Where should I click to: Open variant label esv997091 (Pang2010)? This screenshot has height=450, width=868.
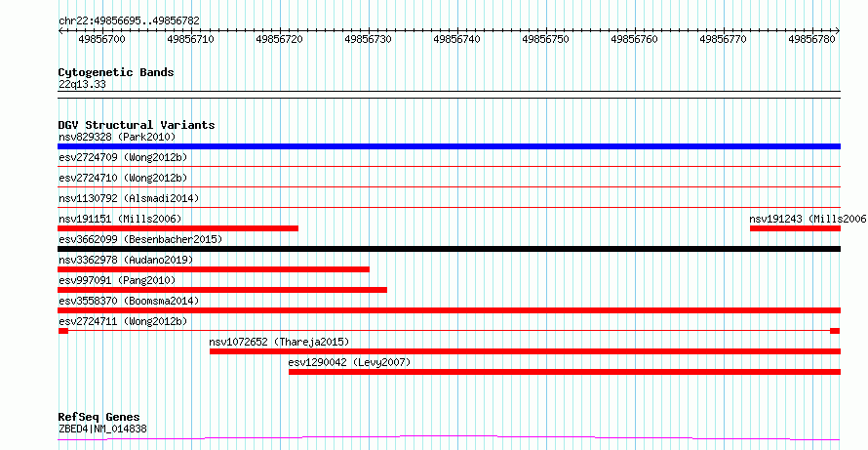coord(117,280)
